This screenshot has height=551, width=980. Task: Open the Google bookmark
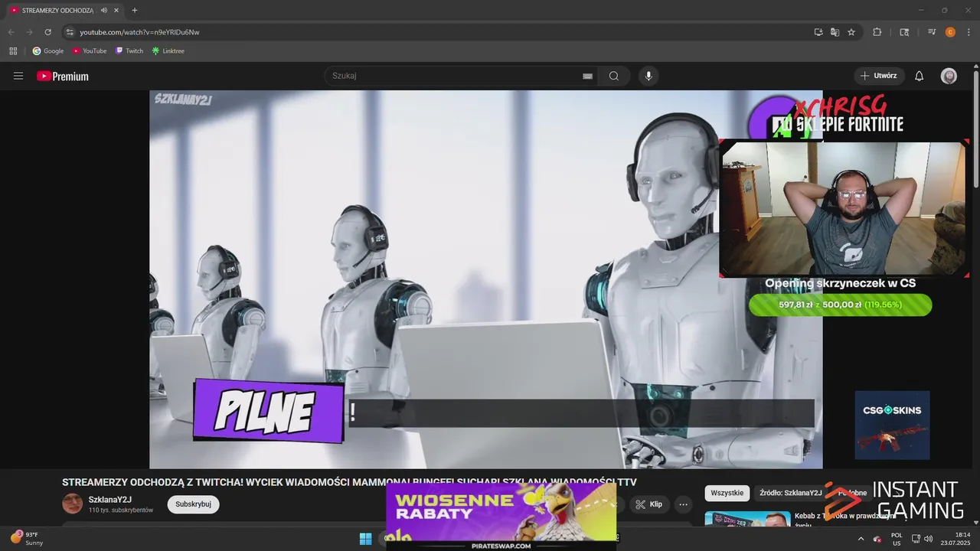click(48, 51)
